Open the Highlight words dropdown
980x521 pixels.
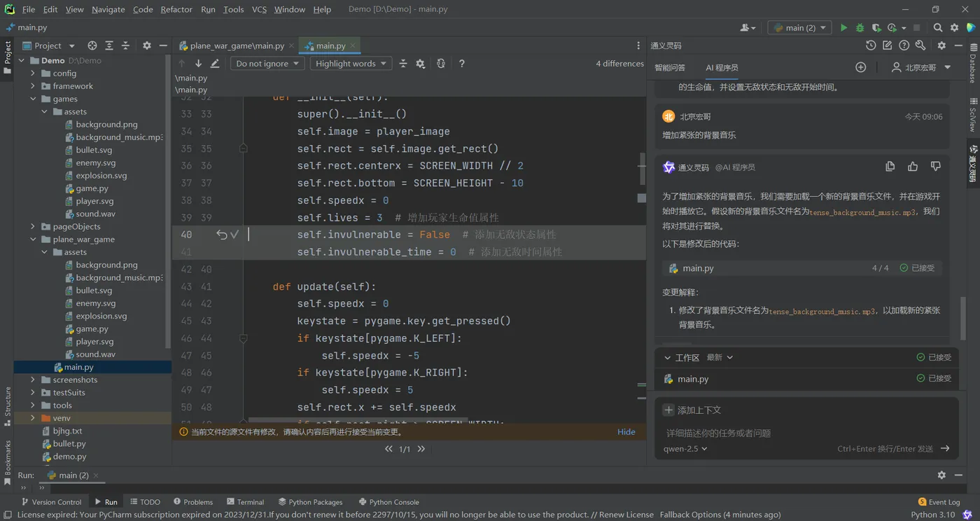[x=351, y=64]
